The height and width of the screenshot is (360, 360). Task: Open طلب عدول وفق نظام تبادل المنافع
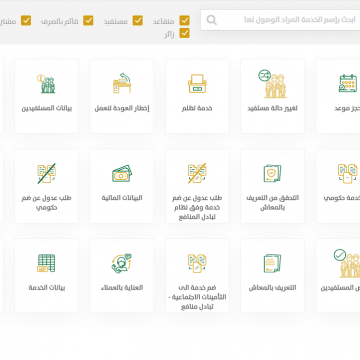(x=197, y=186)
